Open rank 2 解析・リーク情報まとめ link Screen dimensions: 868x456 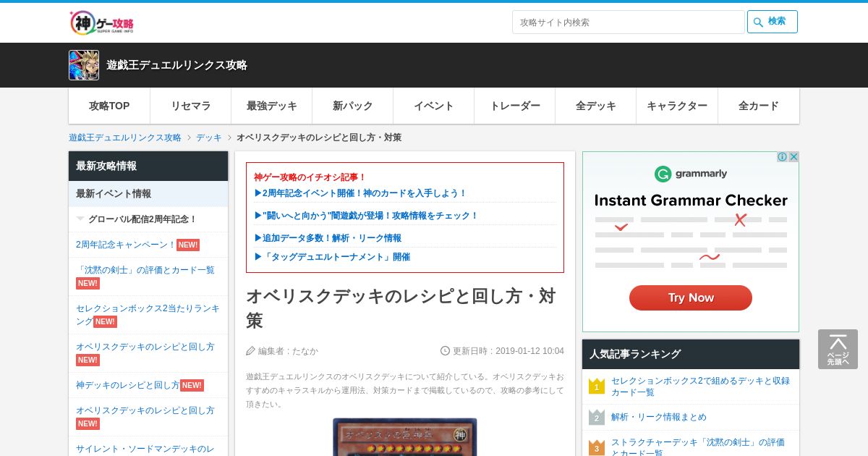(x=659, y=417)
